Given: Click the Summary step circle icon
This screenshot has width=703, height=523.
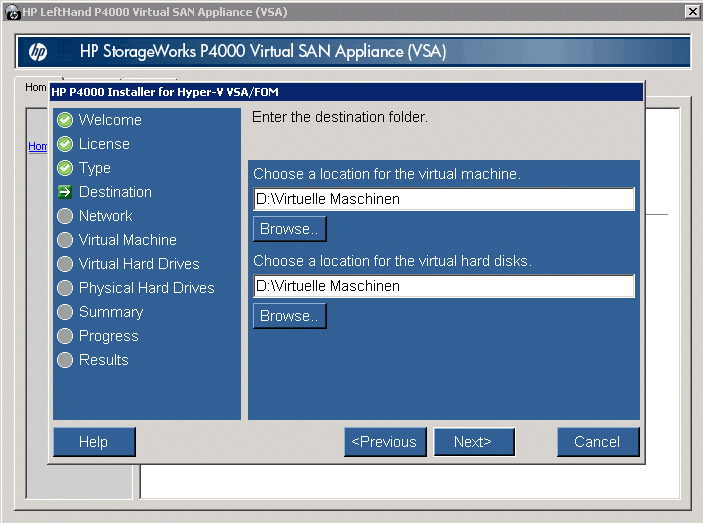Looking at the screenshot, I should (x=65, y=312).
